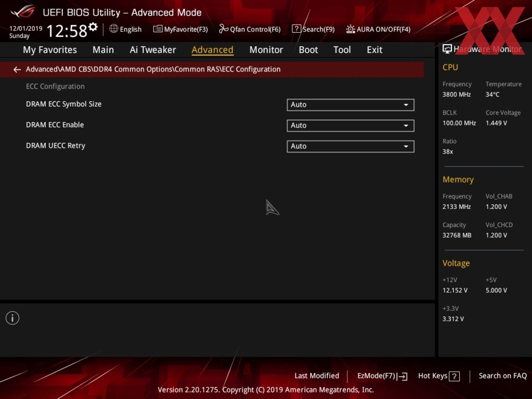Click +3.3V value 3.312 V

coord(453,319)
